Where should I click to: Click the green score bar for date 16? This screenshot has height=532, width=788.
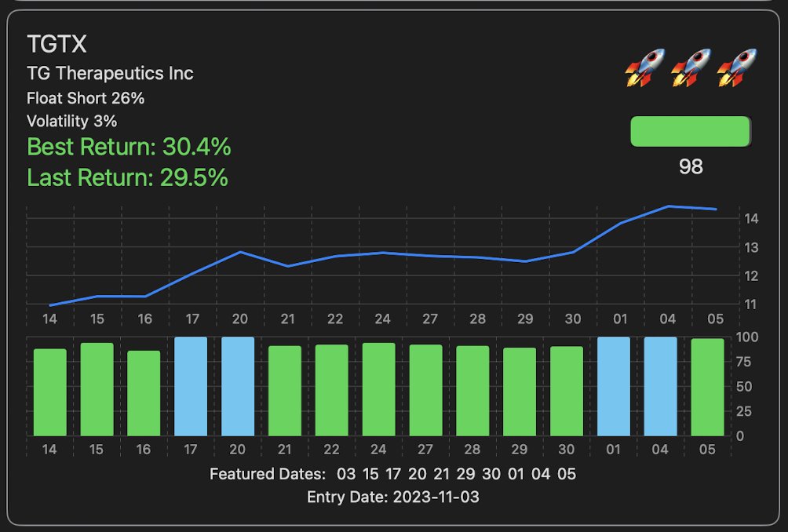pyautogui.click(x=144, y=393)
